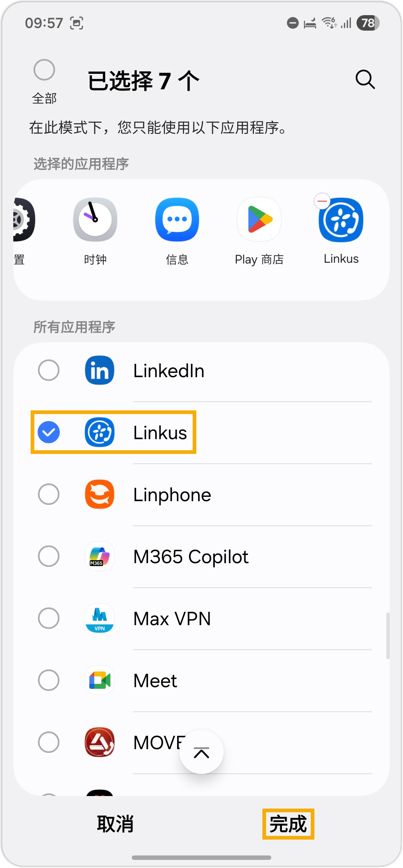Tap the Max VPN list row label

point(172,619)
